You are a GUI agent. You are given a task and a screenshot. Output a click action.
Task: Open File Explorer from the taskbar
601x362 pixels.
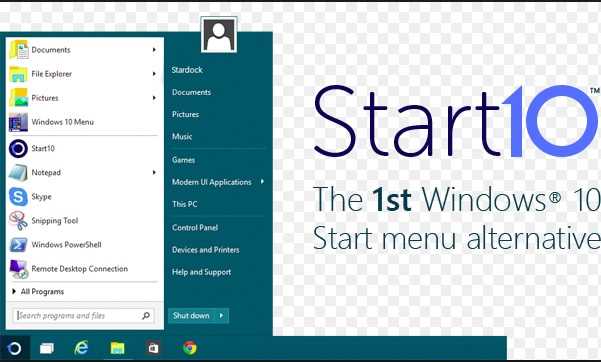coord(117,348)
